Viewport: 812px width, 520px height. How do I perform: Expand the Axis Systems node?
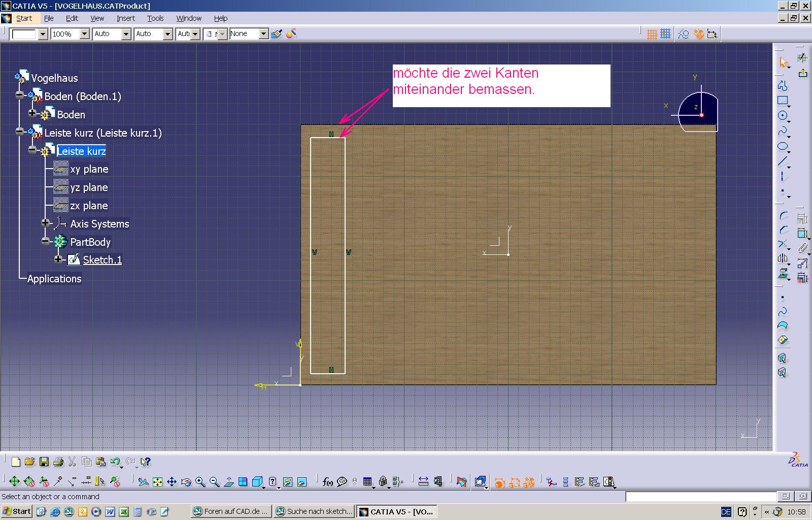tap(46, 222)
